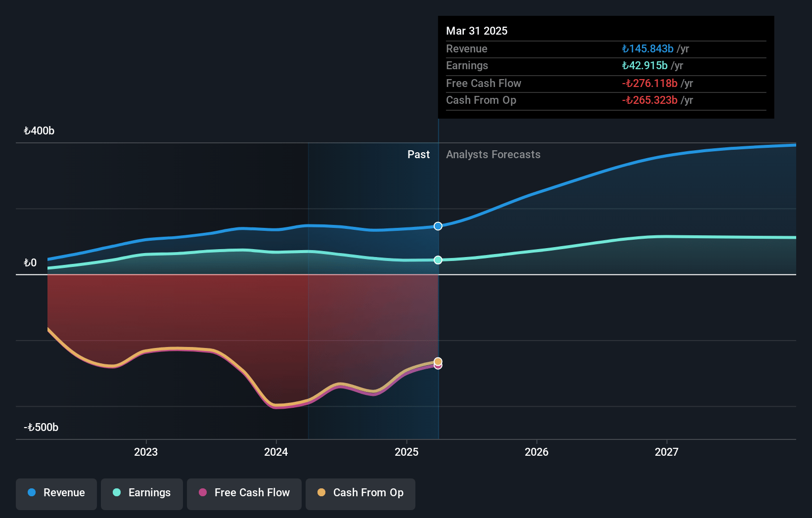Select the 2024 x-axis label
Image resolution: width=812 pixels, height=518 pixels.
(276, 452)
